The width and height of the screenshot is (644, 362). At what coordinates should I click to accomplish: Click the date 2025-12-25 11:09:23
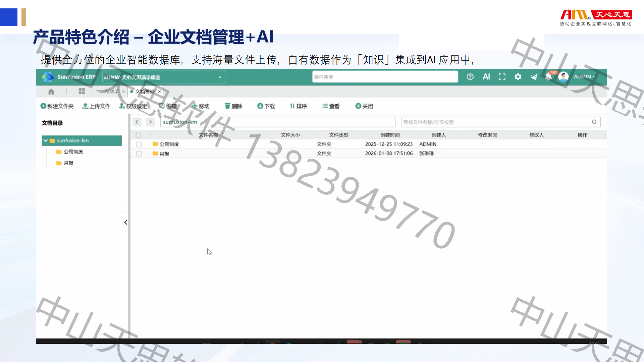389,144
